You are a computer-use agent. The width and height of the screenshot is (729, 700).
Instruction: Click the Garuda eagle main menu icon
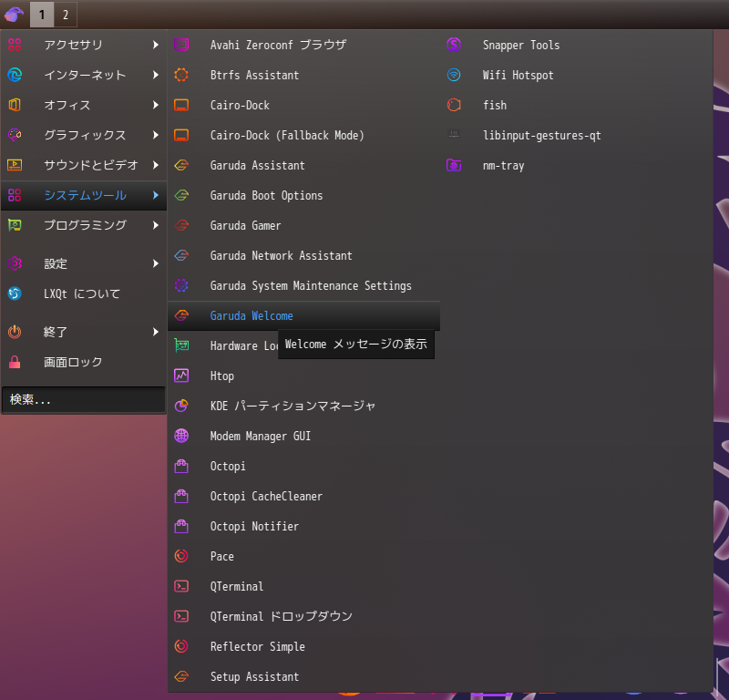click(x=14, y=14)
